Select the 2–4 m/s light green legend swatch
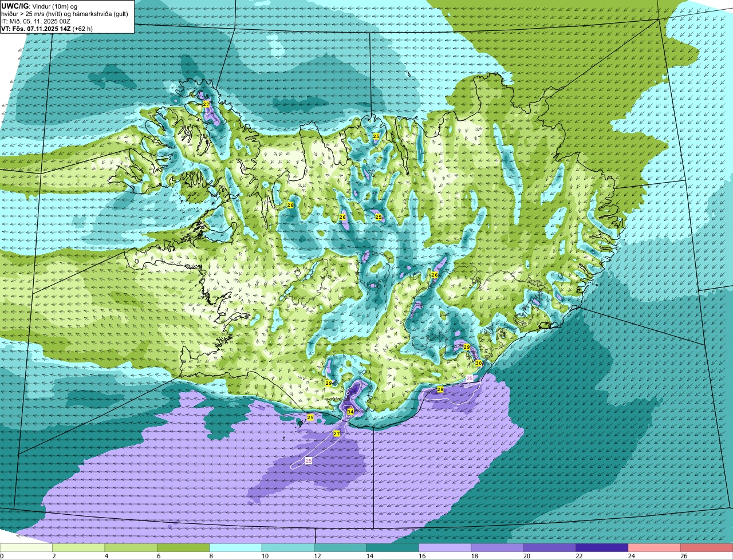The height and width of the screenshot is (560, 733). tap(78, 547)
